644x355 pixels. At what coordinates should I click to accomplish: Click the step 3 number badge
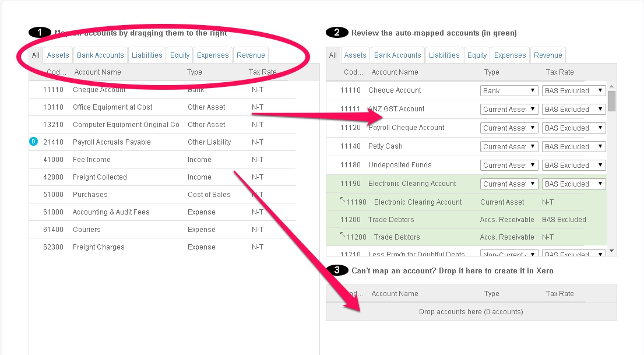[337, 270]
